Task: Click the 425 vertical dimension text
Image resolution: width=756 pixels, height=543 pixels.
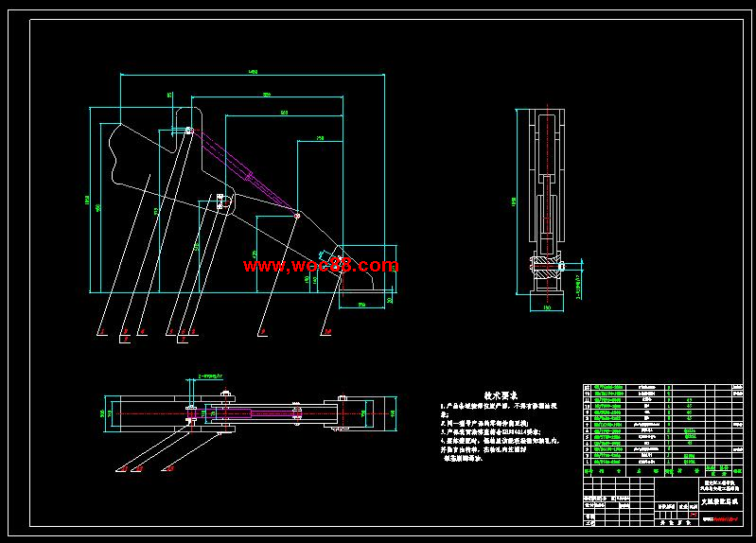Action: point(255,254)
